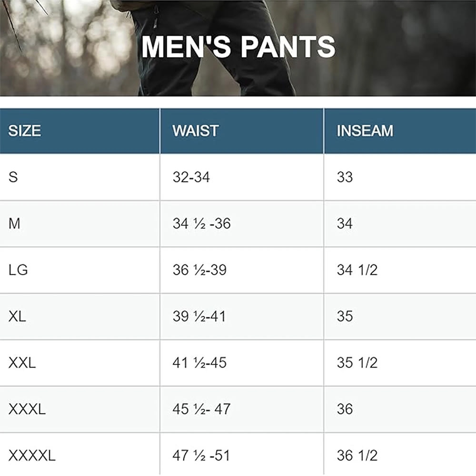Image resolution: width=476 pixels, height=476 pixels.
Task: Click the 47 ½ -51 waist value
Action: coord(201,456)
